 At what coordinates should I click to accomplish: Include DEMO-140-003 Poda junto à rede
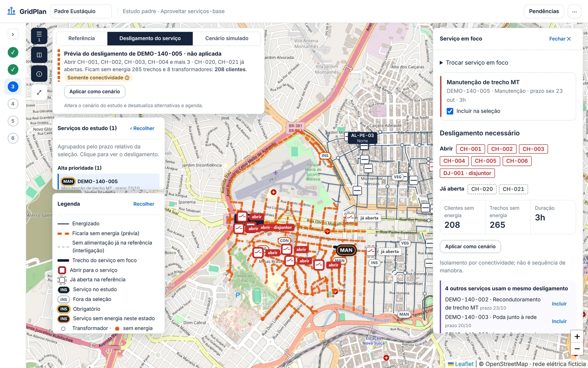click(559, 321)
